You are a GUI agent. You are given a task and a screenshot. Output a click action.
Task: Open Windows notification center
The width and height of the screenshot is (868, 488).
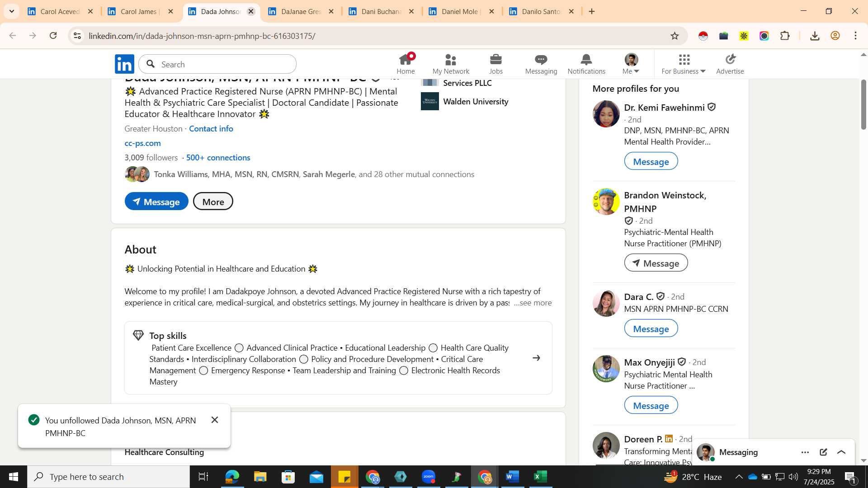850,477
